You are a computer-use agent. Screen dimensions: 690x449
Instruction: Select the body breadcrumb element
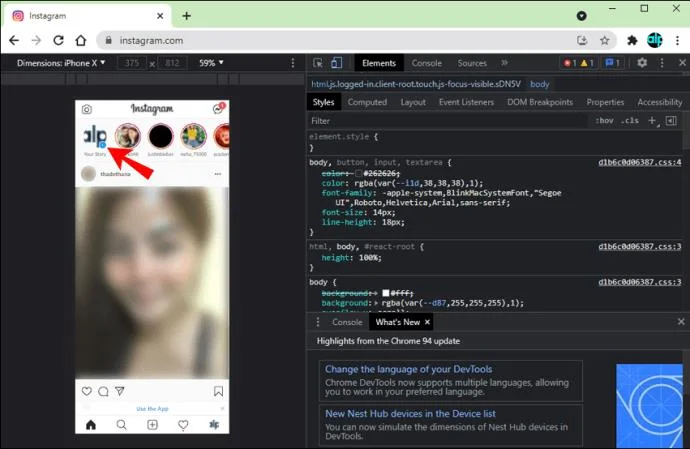[540, 84]
